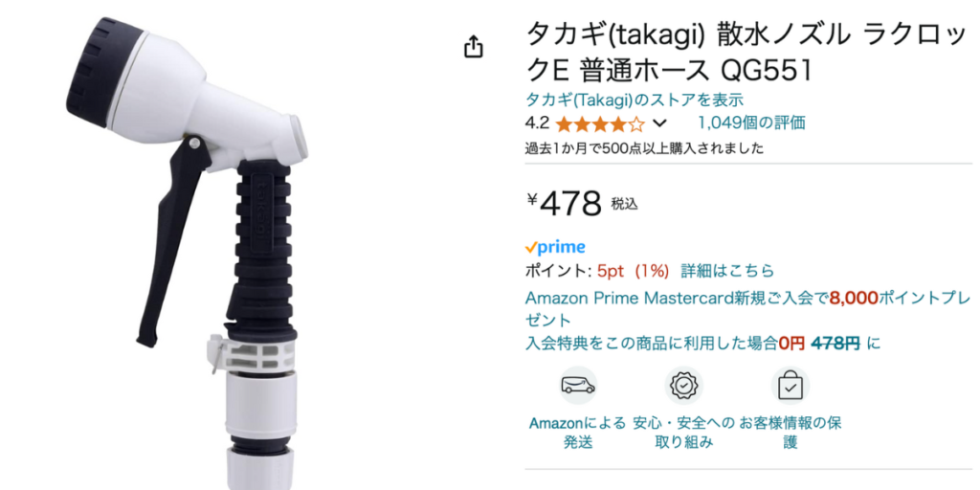Click the share icon beside the product image

(474, 47)
